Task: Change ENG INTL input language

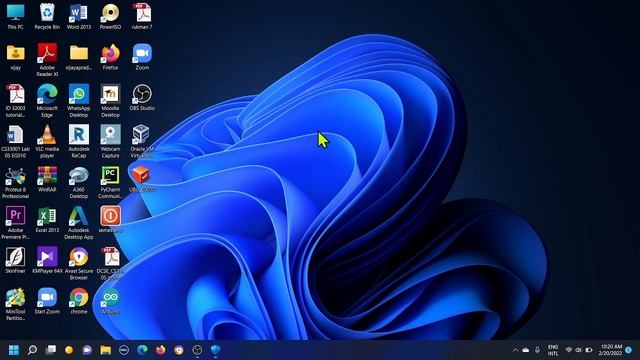Action: 553,350
